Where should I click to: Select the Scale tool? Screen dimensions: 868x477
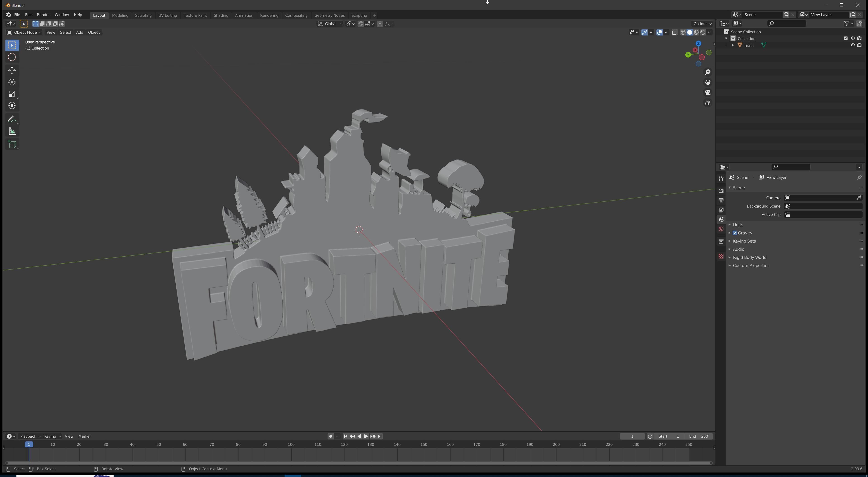[x=12, y=94]
